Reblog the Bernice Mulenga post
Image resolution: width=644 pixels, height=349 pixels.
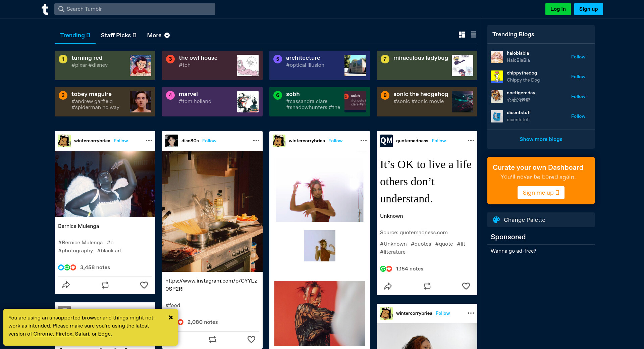point(105,285)
